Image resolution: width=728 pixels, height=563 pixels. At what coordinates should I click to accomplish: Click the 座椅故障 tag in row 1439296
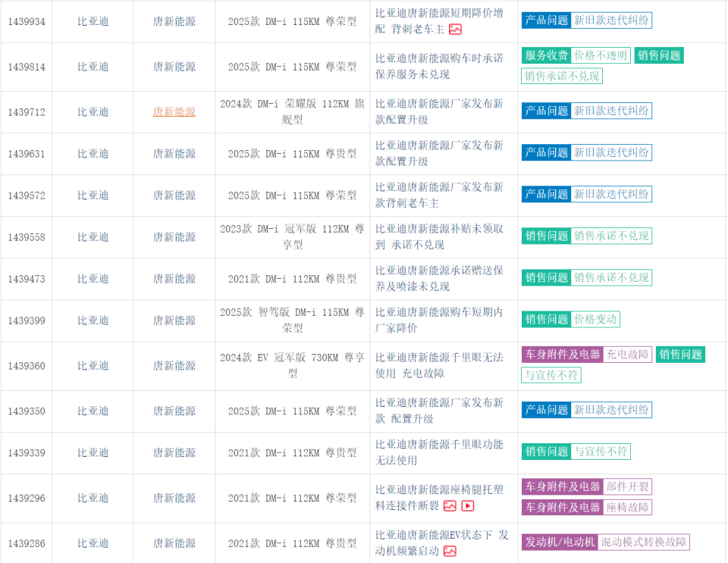click(x=627, y=508)
